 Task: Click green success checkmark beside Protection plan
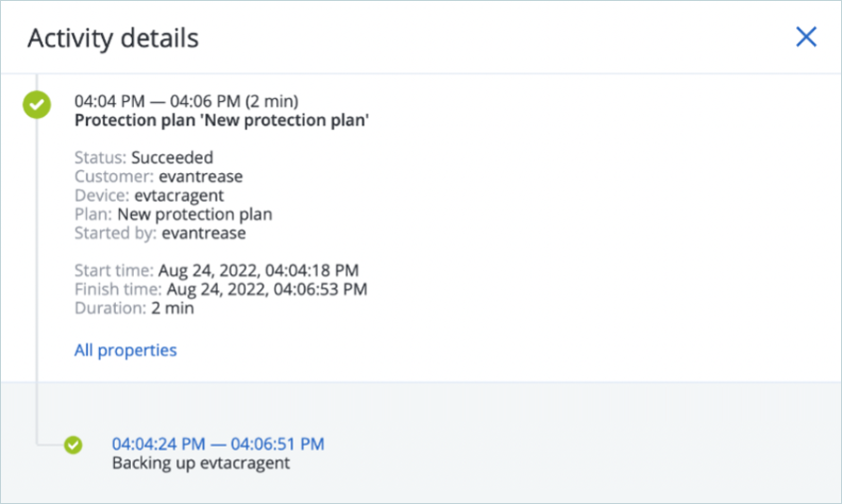(36, 105)
